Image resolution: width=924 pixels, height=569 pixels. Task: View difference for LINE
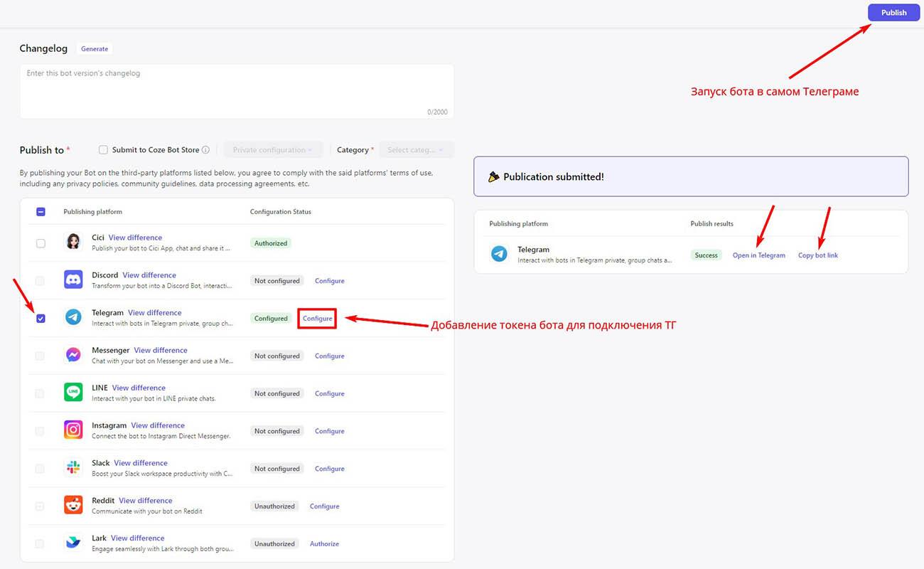pos(139,388)
